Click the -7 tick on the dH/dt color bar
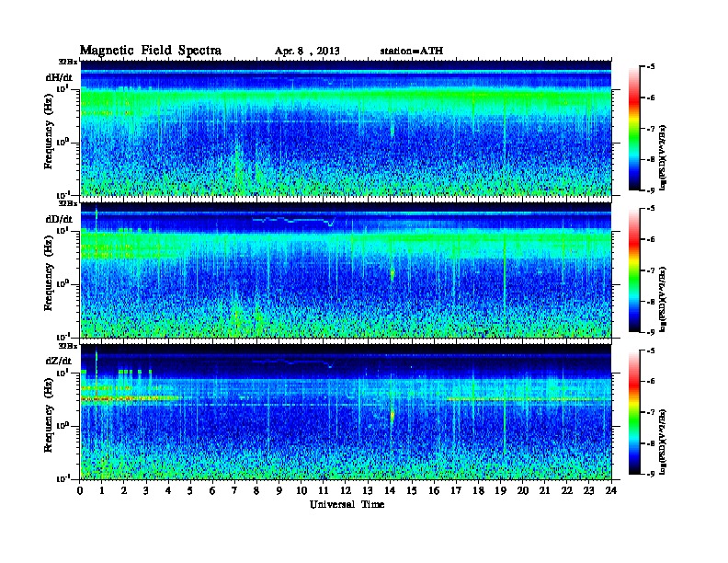The image size is (728, 563). (650, 129)
